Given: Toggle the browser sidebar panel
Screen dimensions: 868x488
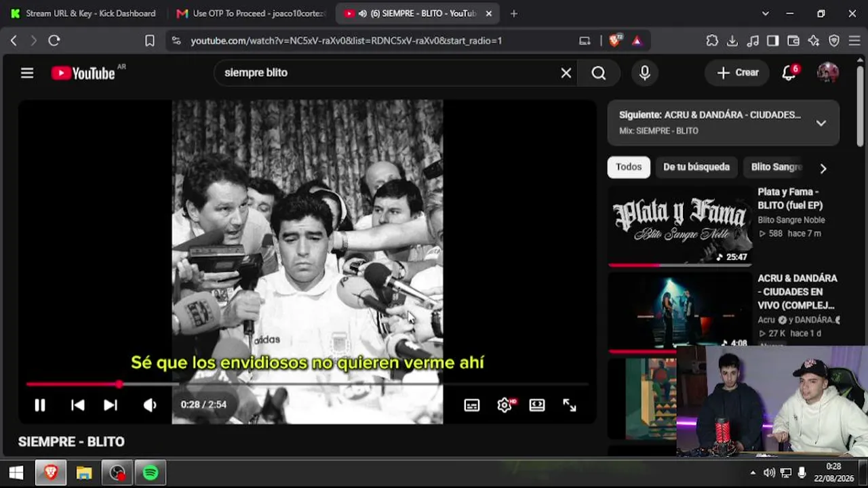Looking at the screenshot, I should pos(773,41).
